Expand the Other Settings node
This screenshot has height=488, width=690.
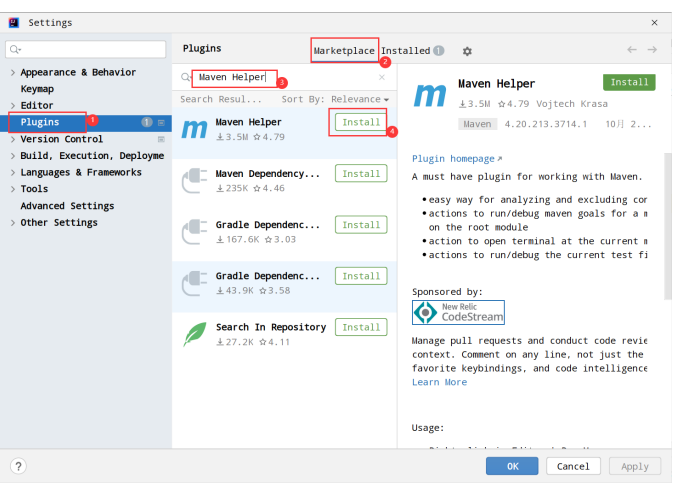click(x=13, y=223)
